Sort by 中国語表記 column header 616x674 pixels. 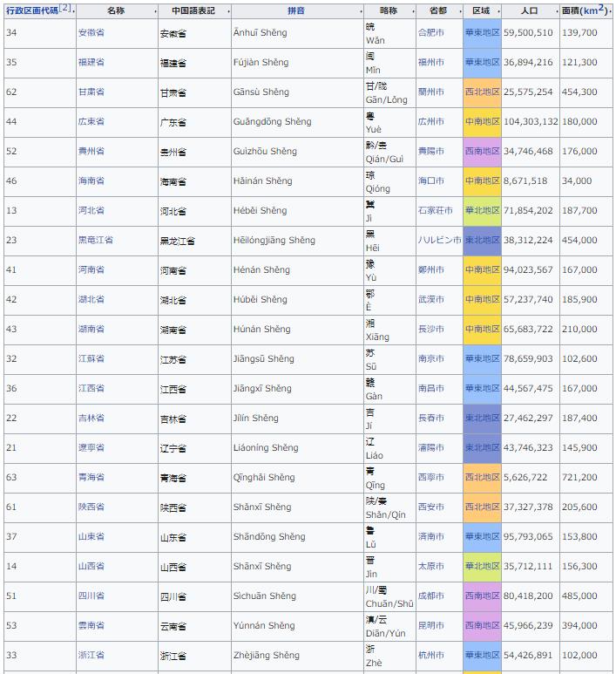pos(193,10)
